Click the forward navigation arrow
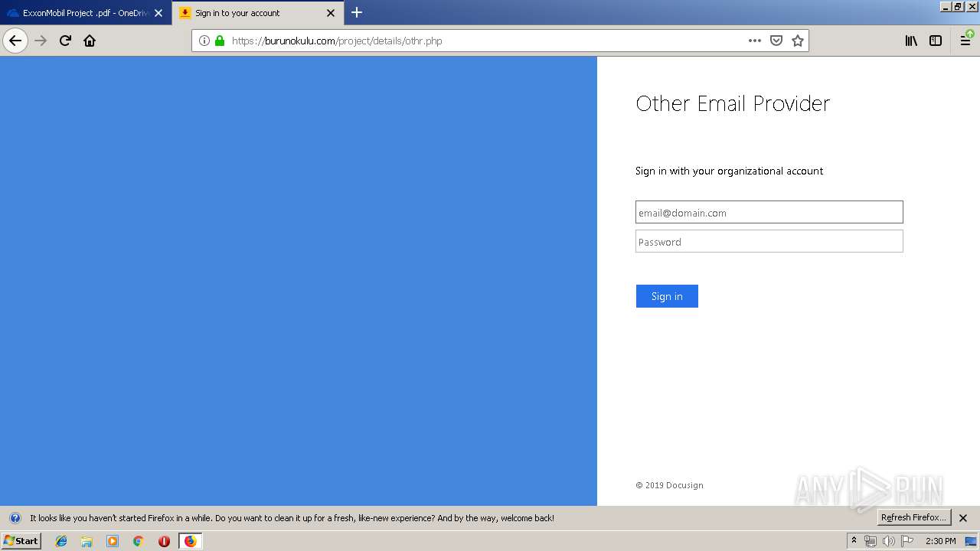Image resolution: width=980 pixels, height=551 pixels. [41, 41]
